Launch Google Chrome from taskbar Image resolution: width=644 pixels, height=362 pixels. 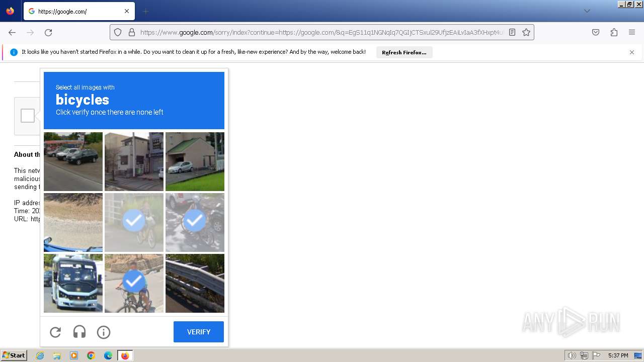(91, 355)
